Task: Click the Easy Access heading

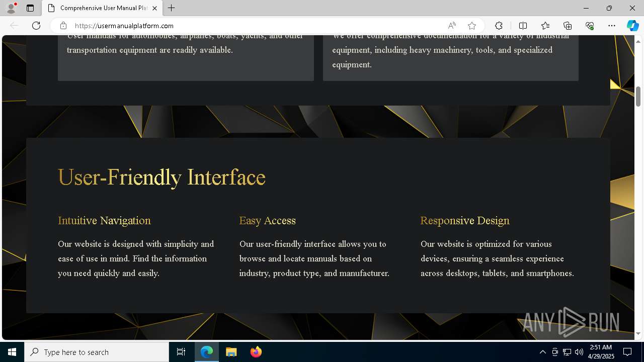Action: 267,220
